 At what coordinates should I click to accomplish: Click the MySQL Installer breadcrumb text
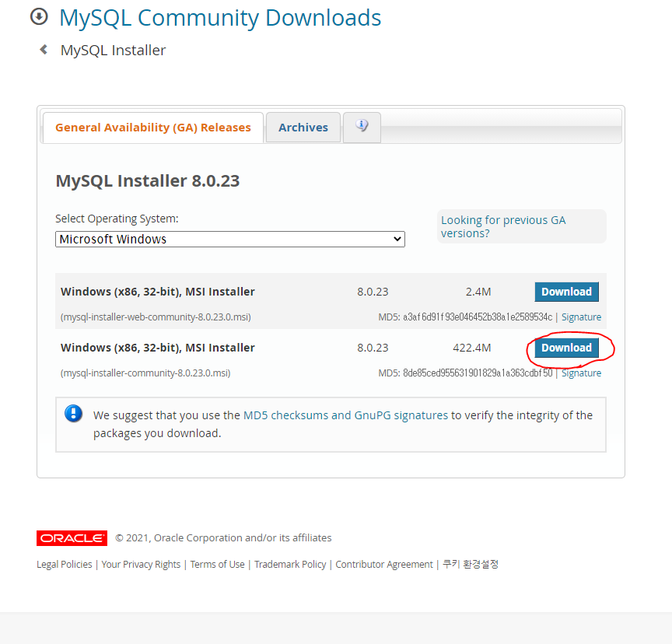(x=113, y=50)
